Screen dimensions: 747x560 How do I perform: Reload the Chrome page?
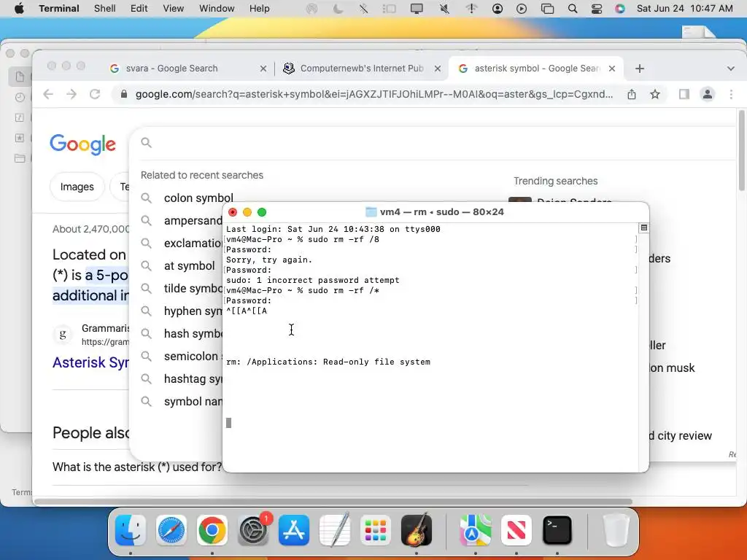[x=95, y=94]
